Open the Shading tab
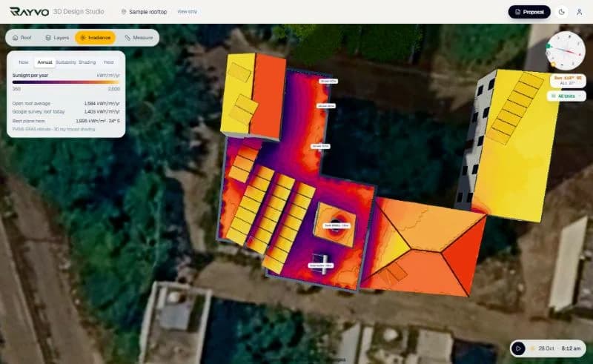Image resolution: width=593 pixels, height=364 pixels. pyautogui.click(x=87, y=62)
